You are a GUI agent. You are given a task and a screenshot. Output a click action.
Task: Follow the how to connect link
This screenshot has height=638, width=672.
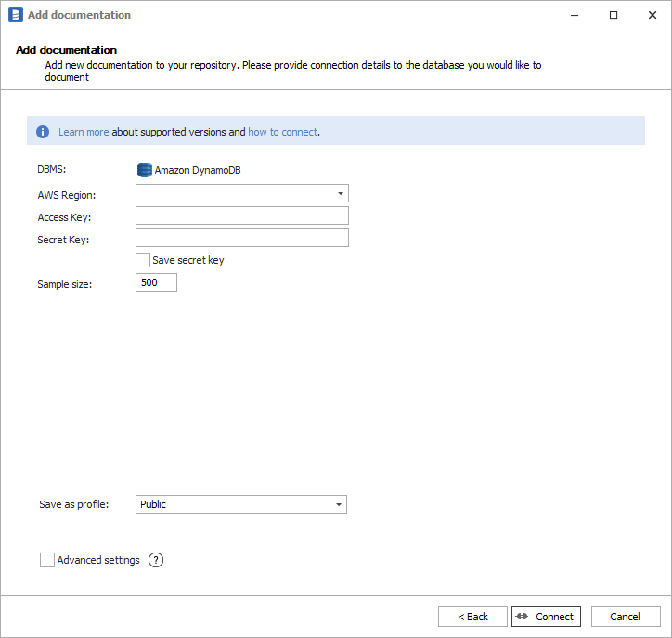tap(282, 132)
